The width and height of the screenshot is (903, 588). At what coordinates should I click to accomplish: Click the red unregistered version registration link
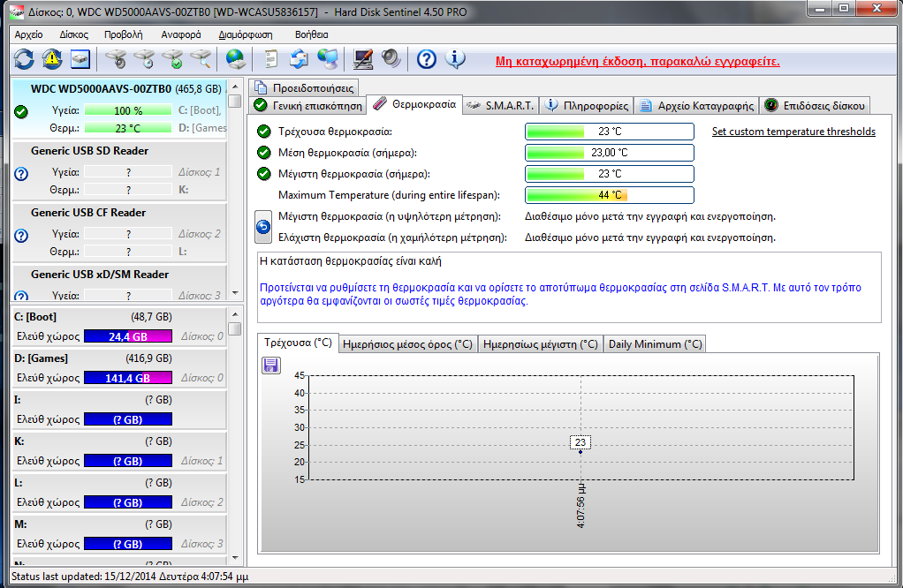(x=638, y=62)
